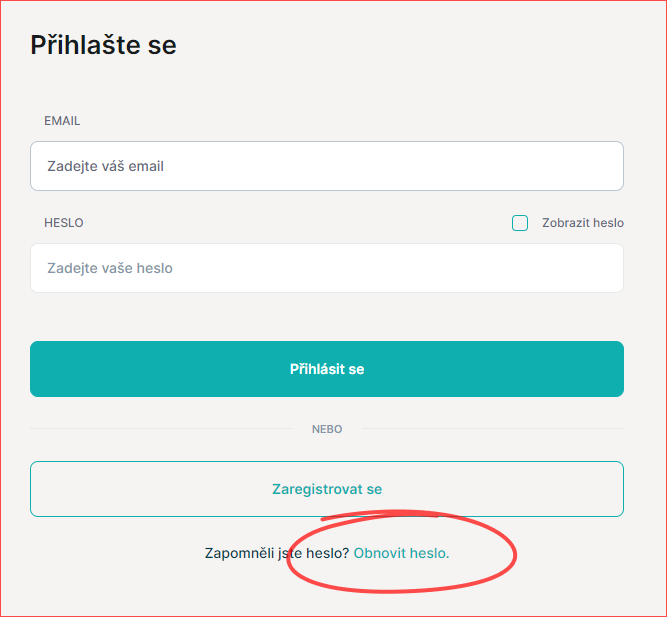
Task: Click the HESLO field label
Action: 64,223
